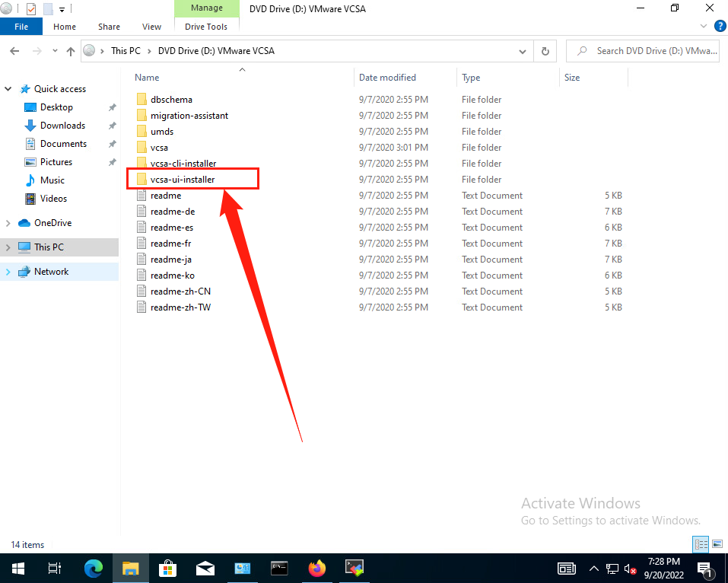
Task: Sort files by Size column
Action: coord(572,78)
